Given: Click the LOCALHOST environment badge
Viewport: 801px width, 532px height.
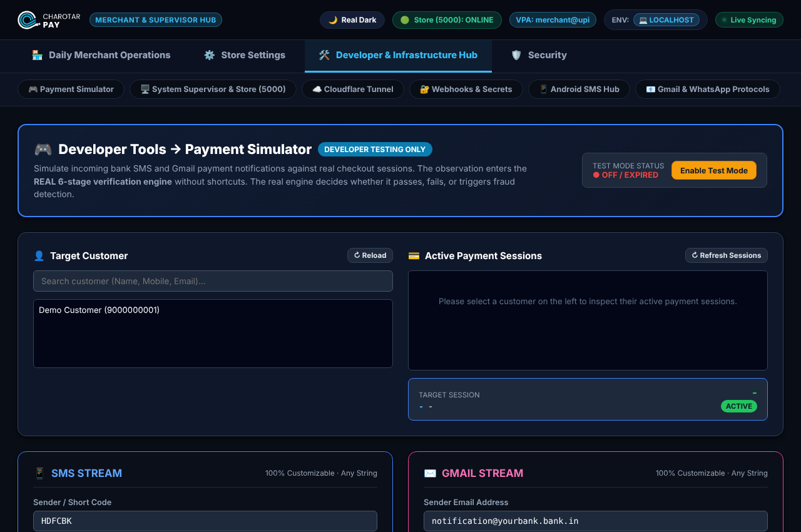Looking at the screenshot, I should coord(666,20).
